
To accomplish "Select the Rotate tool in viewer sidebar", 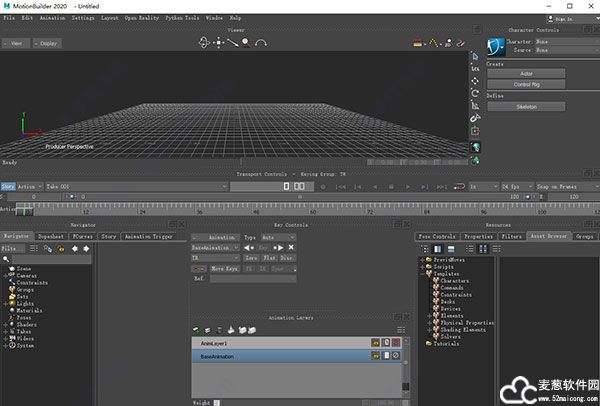I will point(476,94).
